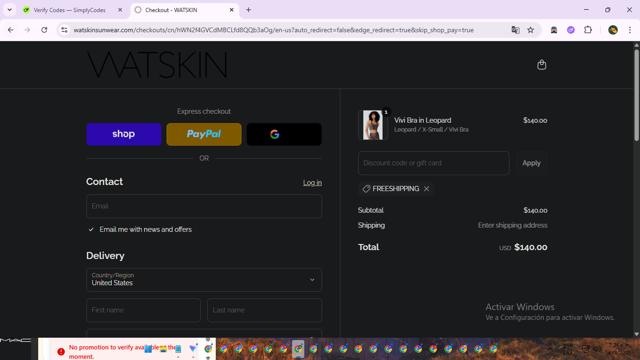Focus the Email input field
The width and height of the screenshot is (640, 360).
click(204, 206)
